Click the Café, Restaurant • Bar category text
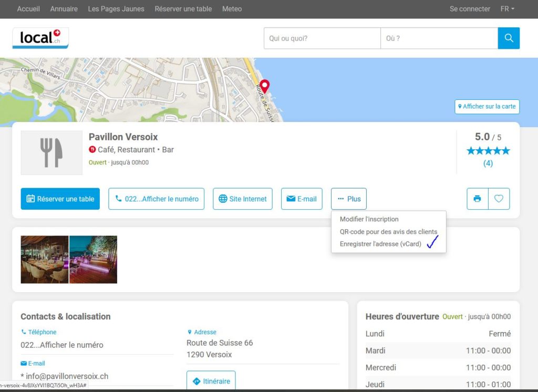The height and width of the screenshot is (392, 538). click(136, 150)
